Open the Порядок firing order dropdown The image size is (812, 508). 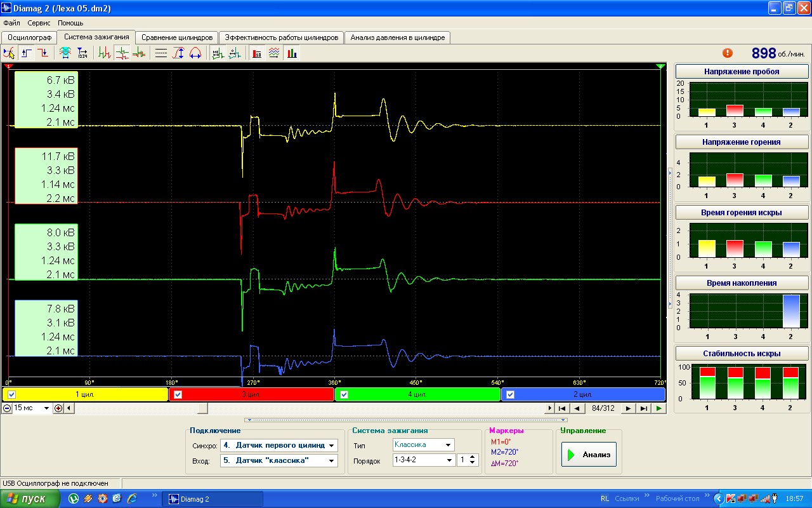(450, 460)
